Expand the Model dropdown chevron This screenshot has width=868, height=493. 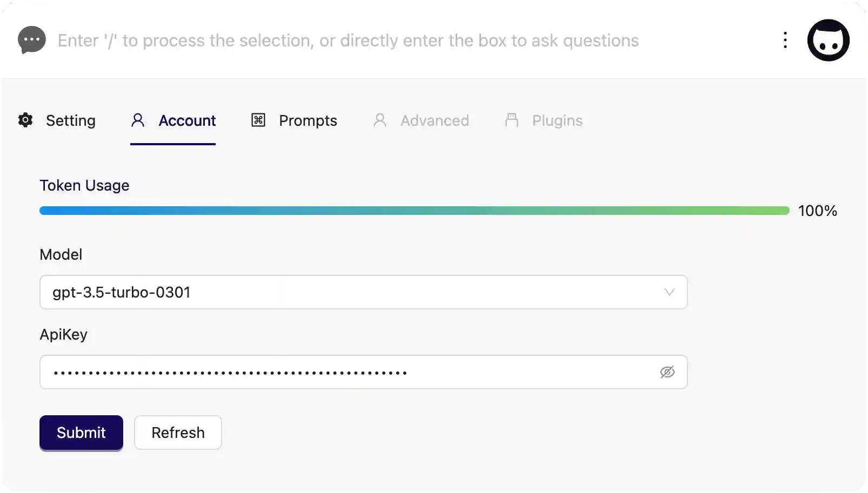669,292
